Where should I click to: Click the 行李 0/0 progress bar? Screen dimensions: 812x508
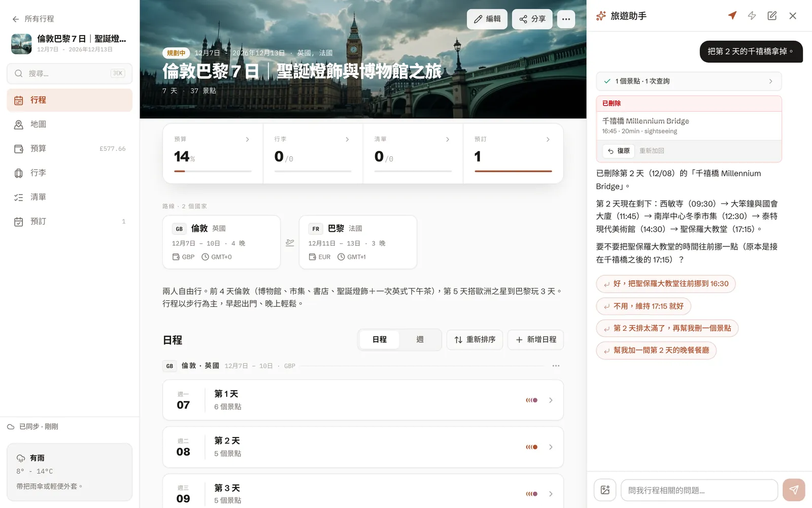coord(313,171)
